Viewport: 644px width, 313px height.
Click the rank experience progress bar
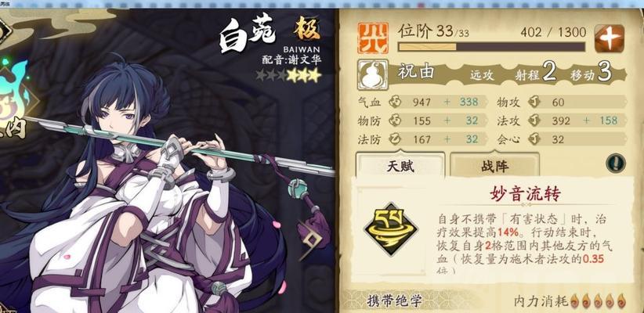coord(491,46)
